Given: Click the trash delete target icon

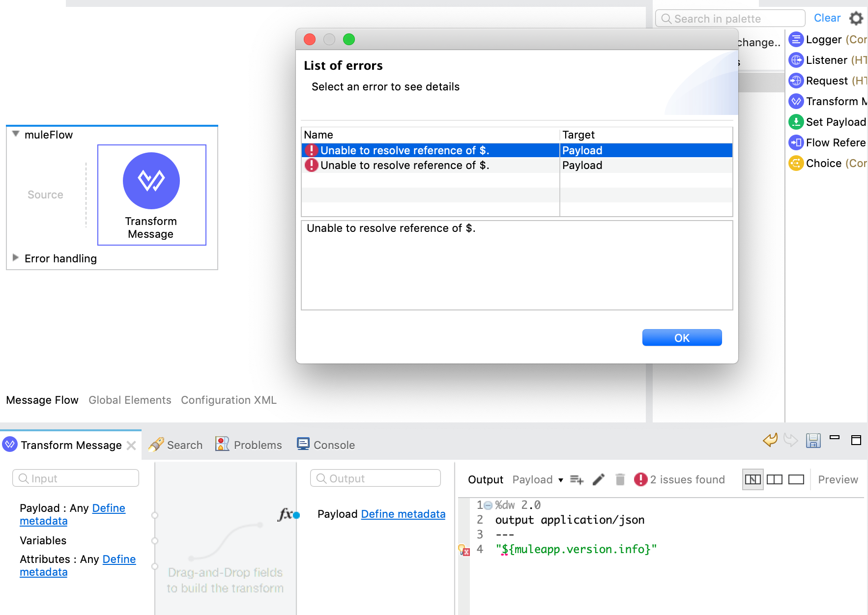Looking at the screenshot, I should (x=620, y=479).
